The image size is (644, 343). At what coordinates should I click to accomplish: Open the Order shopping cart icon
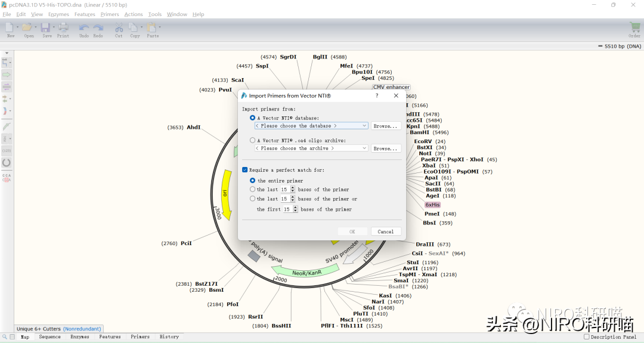tap(634, 27)
